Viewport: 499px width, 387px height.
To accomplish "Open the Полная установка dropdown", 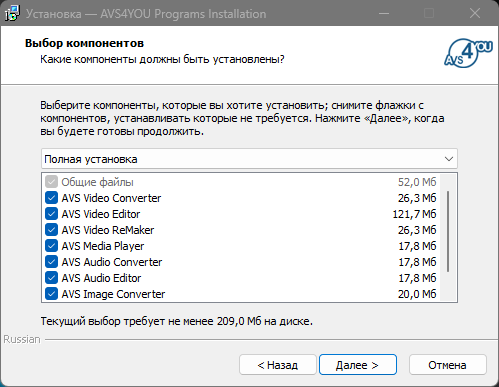I will pyautogui.click(x=249, y=159).
